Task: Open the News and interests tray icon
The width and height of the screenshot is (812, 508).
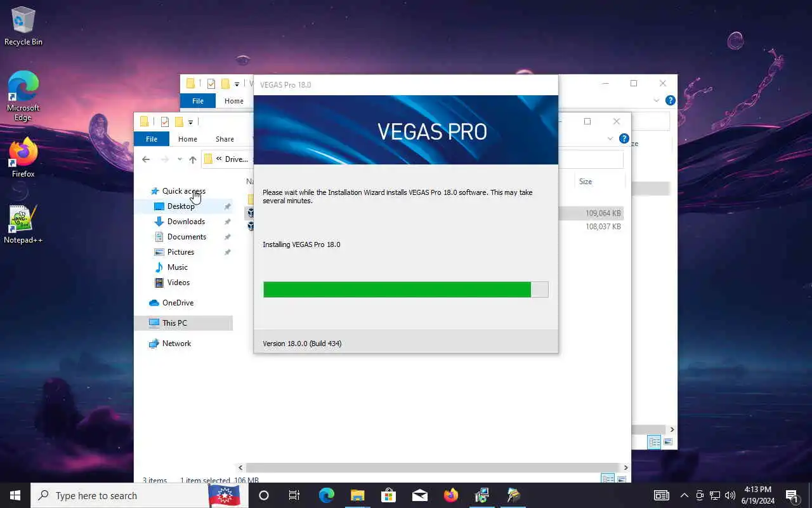Action: coord(662,495)
